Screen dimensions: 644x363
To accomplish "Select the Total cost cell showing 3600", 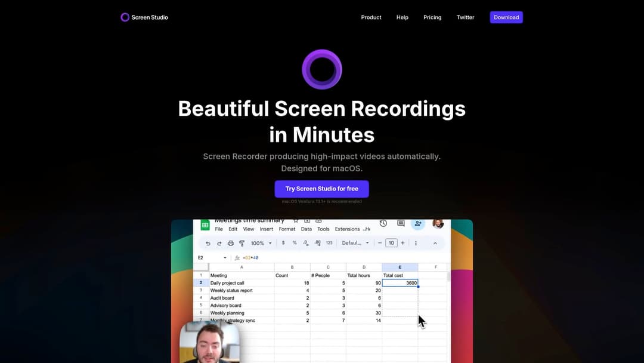I will 400,283.
